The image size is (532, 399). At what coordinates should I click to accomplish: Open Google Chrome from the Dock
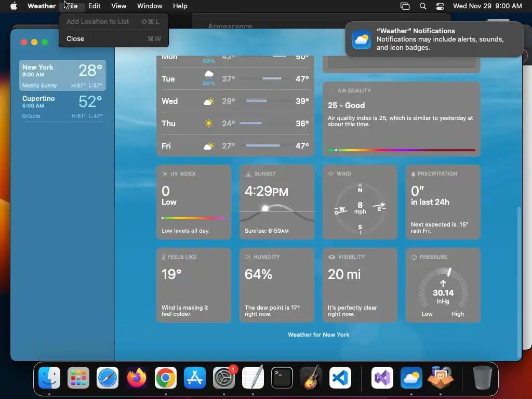click(x=166, y=378)
